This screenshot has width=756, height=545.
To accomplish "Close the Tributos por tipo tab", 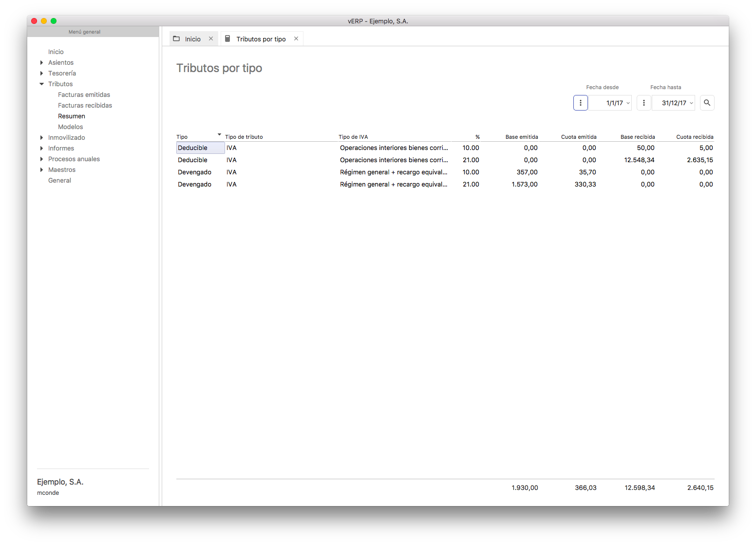I will coord(296,39).
